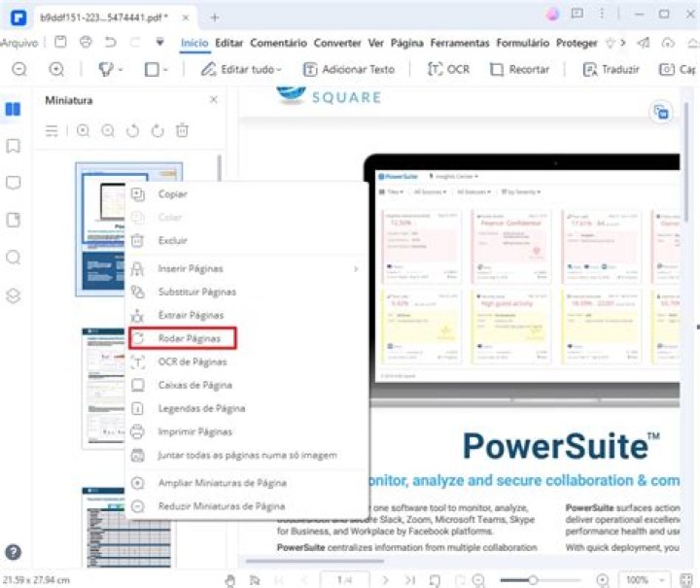Choose Imprimir Páginas in context menu

point(246,432)
